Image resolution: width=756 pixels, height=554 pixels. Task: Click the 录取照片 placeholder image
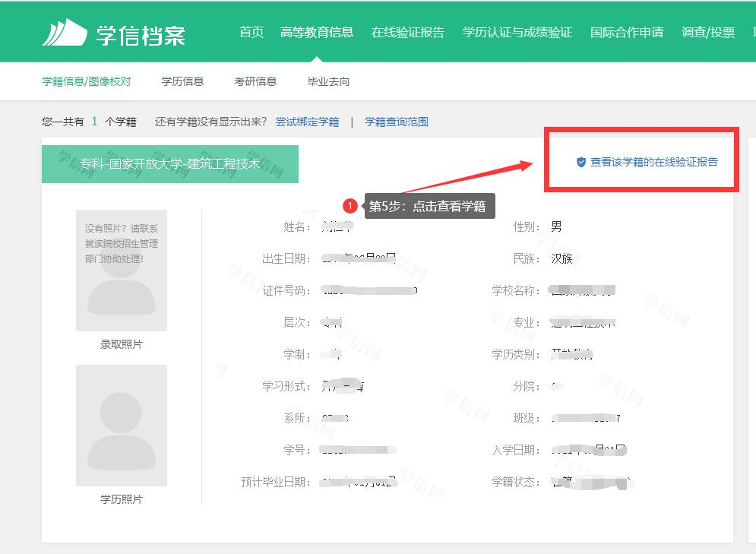coord(122,270)
